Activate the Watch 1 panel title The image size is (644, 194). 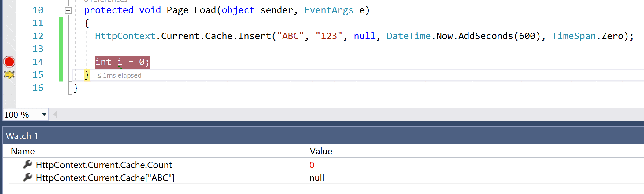[22, 136]
